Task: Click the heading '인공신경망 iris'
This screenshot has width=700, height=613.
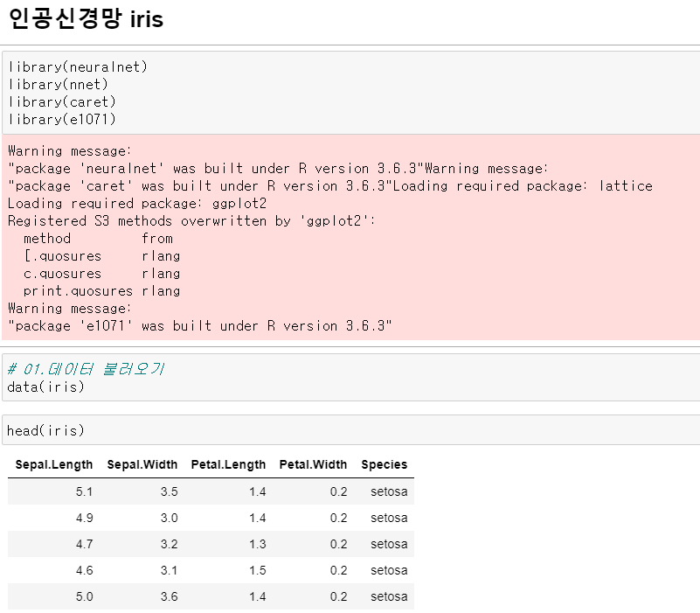Action: (x=86, y=18)
